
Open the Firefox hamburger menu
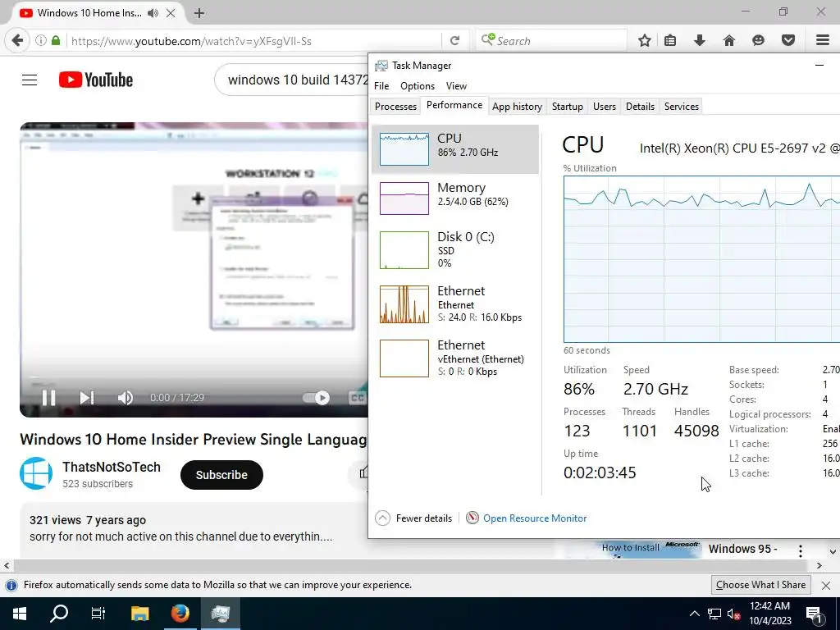[823, 40]
